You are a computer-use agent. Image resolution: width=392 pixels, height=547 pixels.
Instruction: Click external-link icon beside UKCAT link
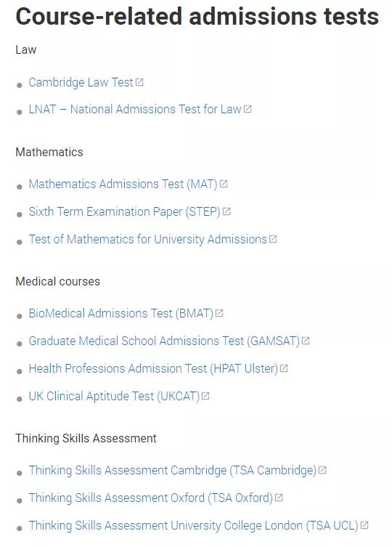click(x=205, y=396)
